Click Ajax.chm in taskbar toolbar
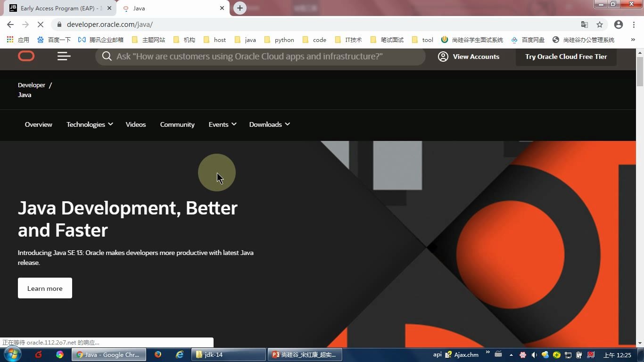 462,354
